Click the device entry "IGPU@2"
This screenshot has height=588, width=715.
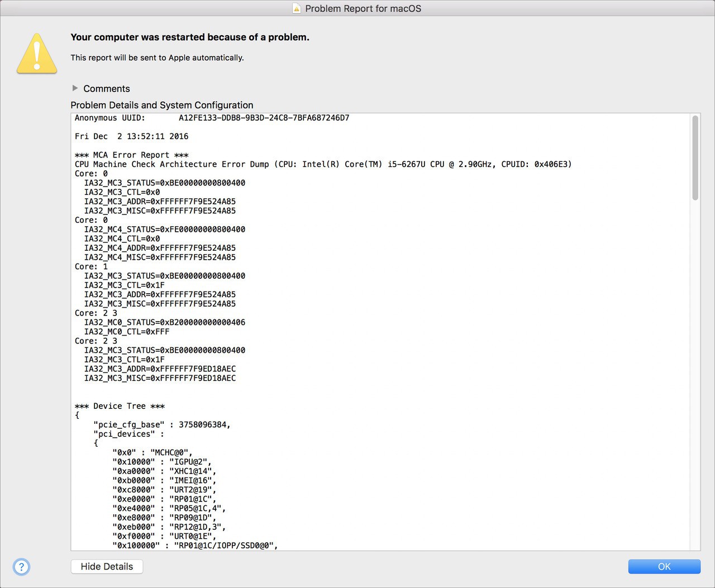click(x=162, y=462)
